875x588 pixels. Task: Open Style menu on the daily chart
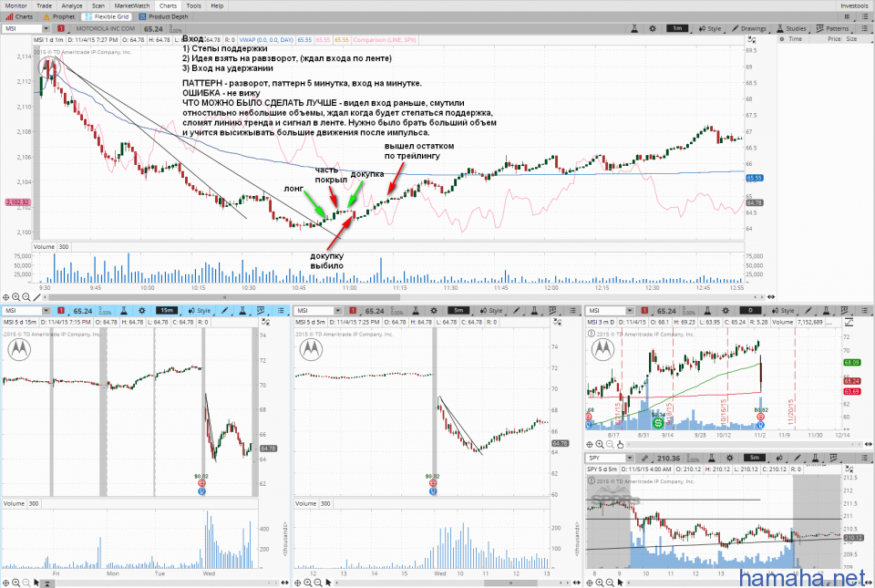coord(783,311)
